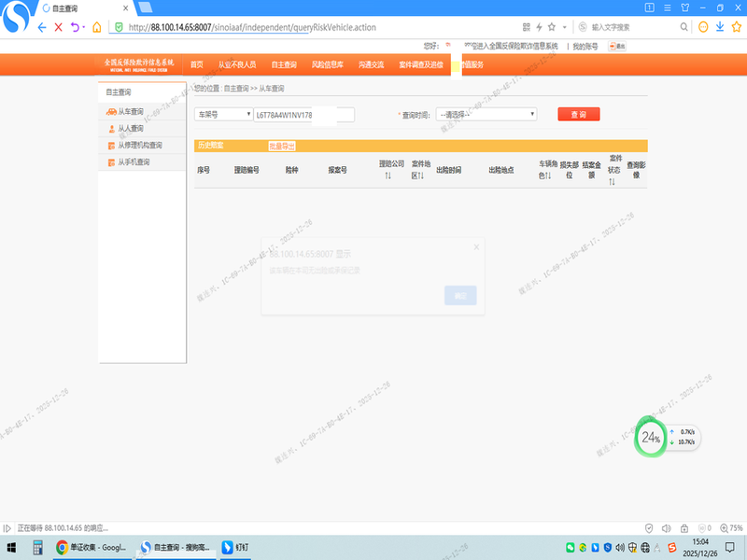
Task: Click the search magnifier icon in search box
Action: tap(684, 27)
